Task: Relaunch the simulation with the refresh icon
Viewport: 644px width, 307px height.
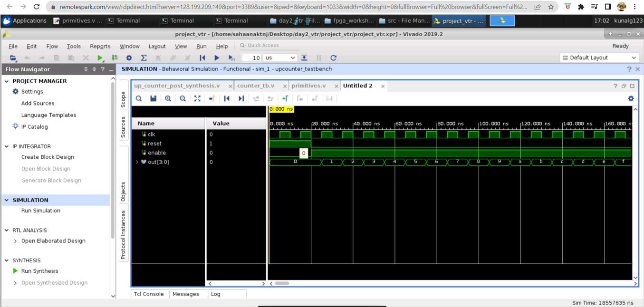Action: pos(333,58)
